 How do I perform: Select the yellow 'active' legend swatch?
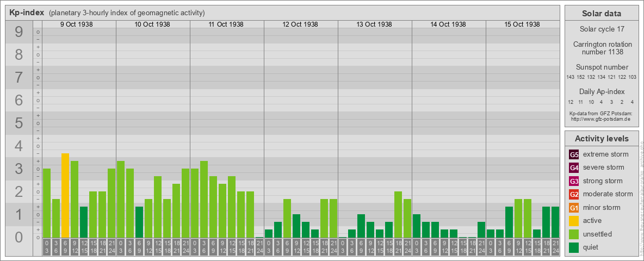click(x=574, y=221)
